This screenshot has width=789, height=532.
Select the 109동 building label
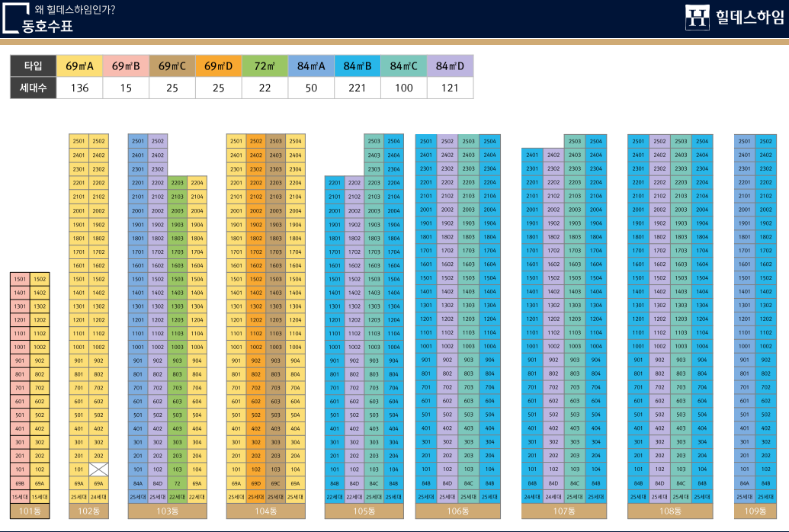click(755, 511)
